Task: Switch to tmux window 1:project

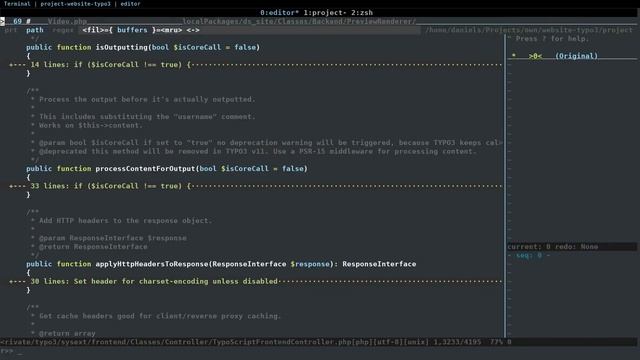Action: coord(325,13)
